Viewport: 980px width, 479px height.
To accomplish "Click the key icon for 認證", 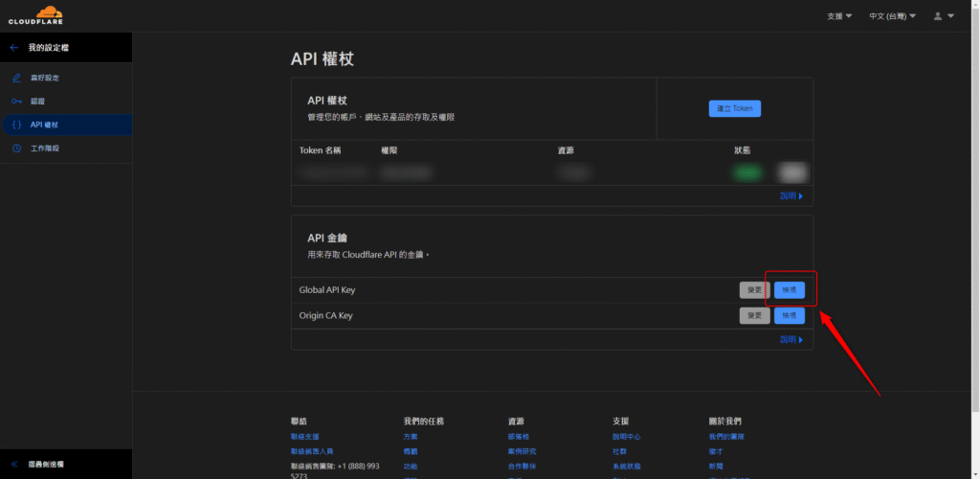I will [16, 102].
